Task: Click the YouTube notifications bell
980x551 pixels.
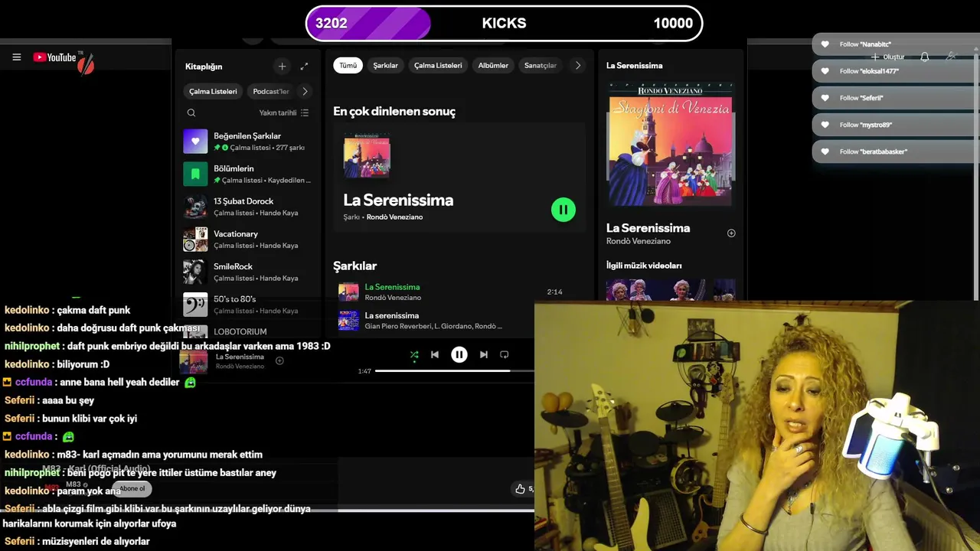Action: [925, 57]
